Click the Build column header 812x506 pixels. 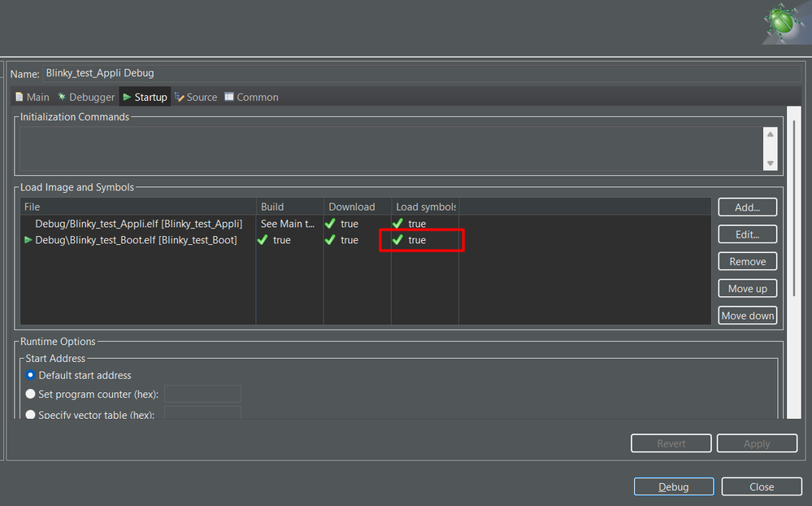[x=290, y=207]
